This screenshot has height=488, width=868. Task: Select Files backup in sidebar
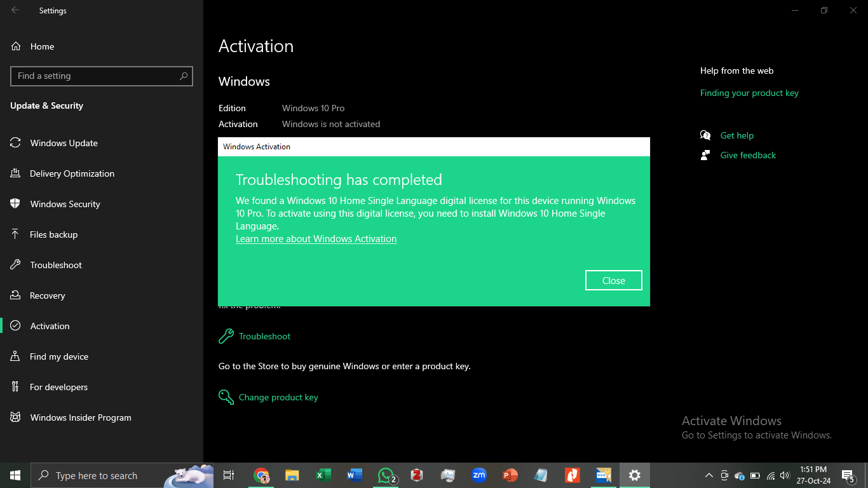pyautogui.click(x=102, y=234)
